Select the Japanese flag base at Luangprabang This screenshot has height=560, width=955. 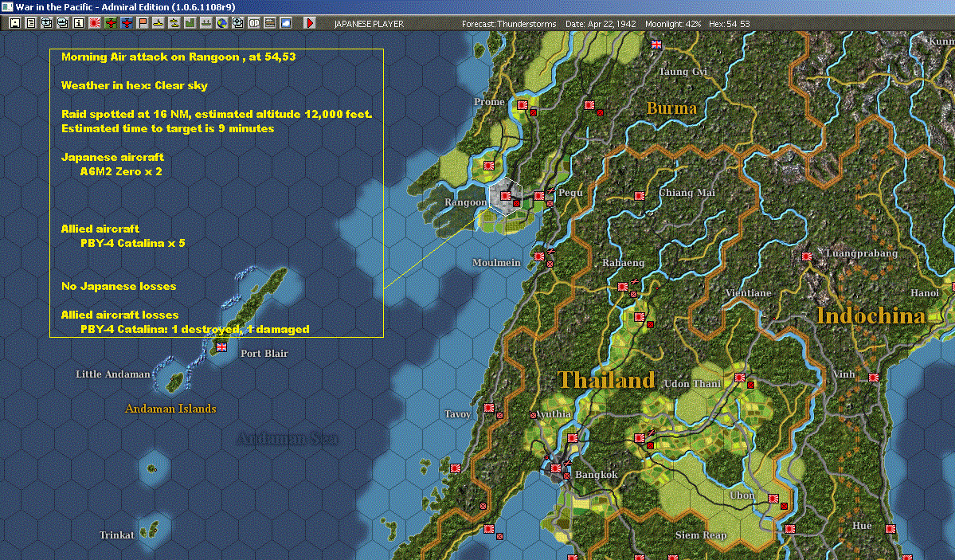click(x=806, y=256)
